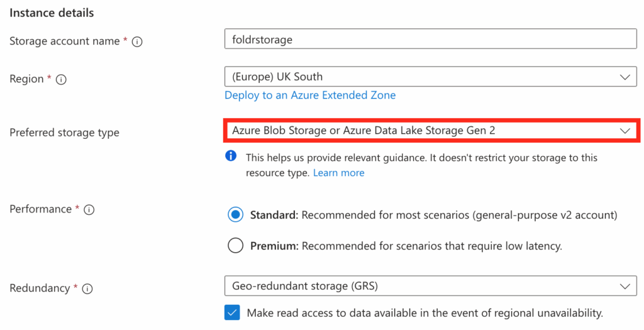This screenshot has width=644, height=330.
Task: Click Redundancy dropdown chevron arrow
Action: coord(625,286)
